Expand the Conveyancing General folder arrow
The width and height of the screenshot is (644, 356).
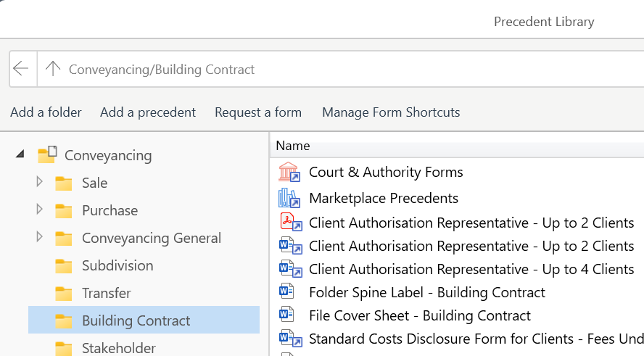tap(39, 236)
